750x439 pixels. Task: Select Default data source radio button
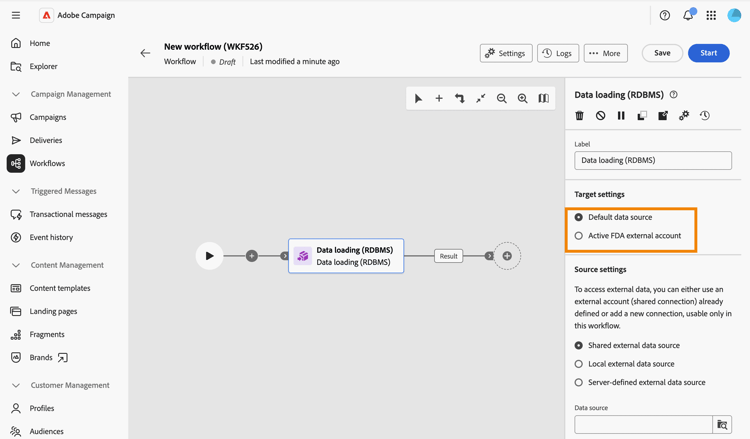coord(579,217)
